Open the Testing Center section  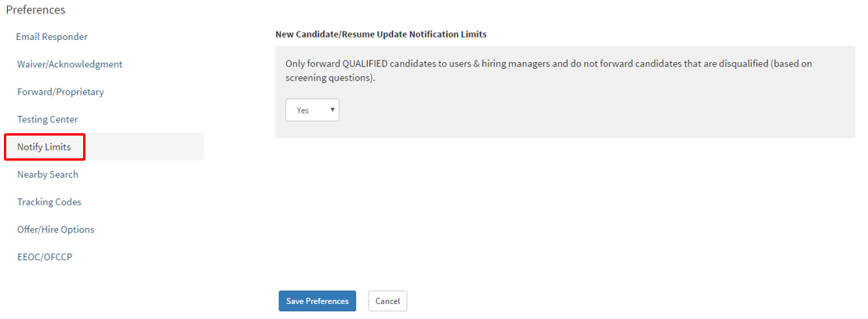[47, 119]
